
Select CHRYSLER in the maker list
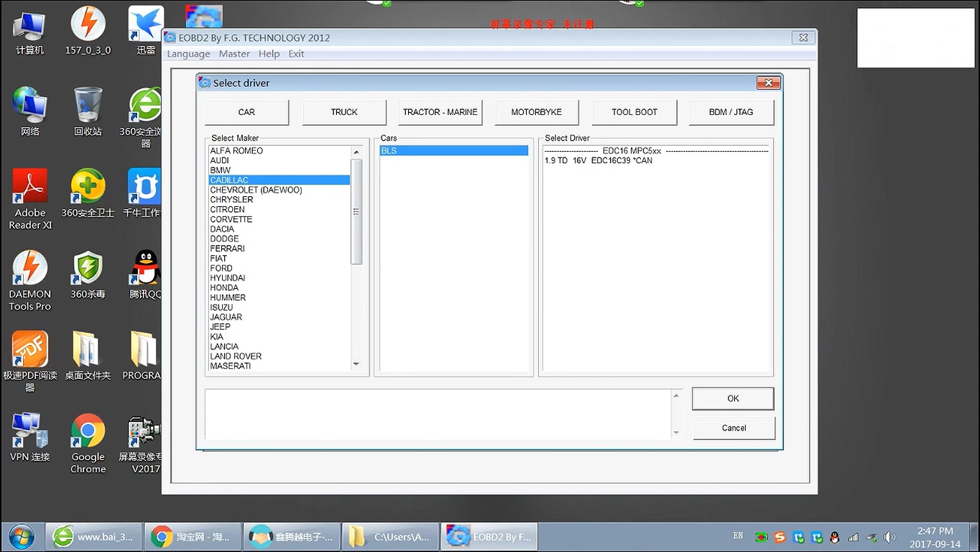(x=279, y=200)
